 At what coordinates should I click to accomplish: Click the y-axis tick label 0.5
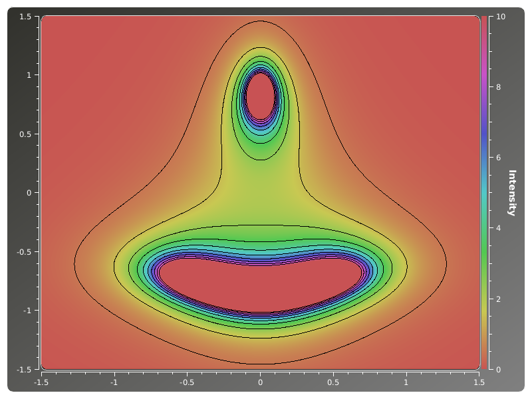[25, 134]
